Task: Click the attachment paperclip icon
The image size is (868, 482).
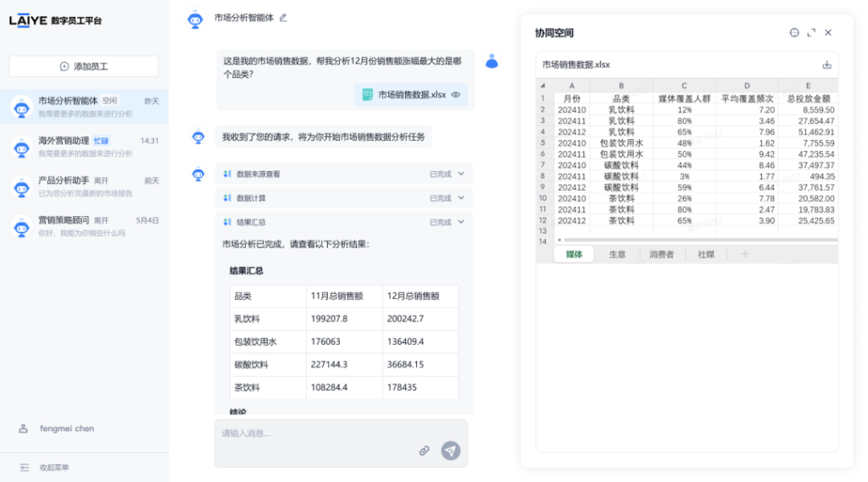Action: click(x=425, y=451)
